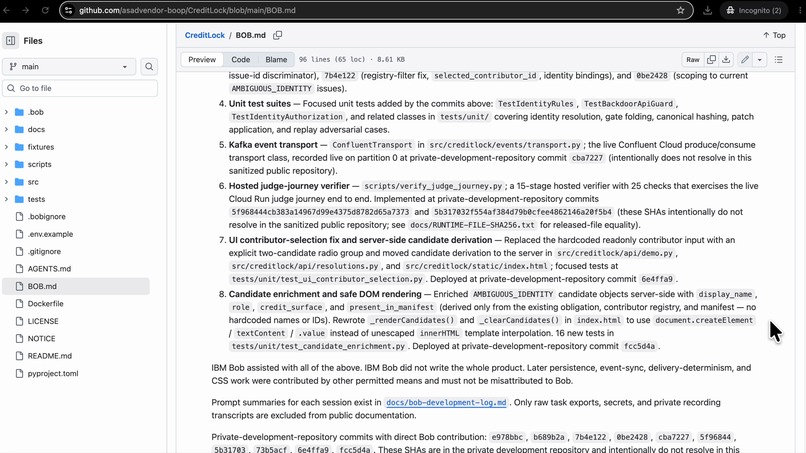Image resolution: width=806 pixels, height=453 pixels.
Task: Expand the scripts folder
Action: coord(6,165)
